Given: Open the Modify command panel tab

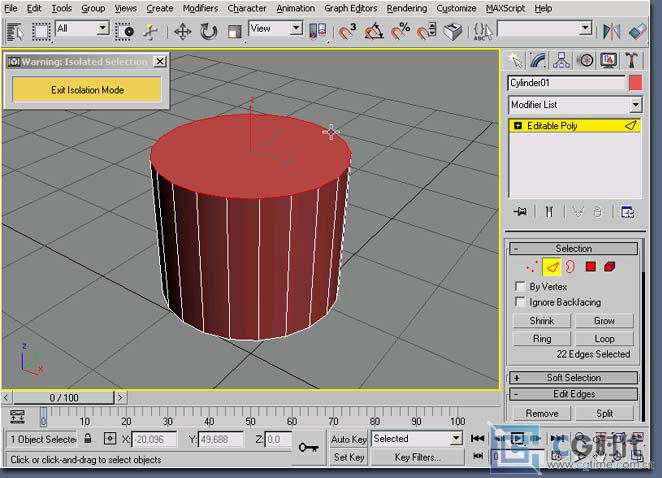Looking at the screenshot, I should tap(538, 61).
